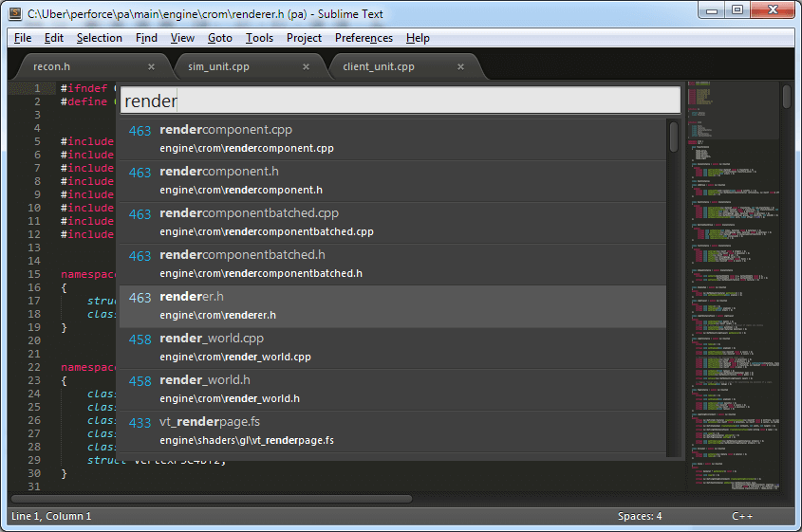Close the sim_unit.cpp tab
Viewport: 802px width, 532px height.
[306, 67]
